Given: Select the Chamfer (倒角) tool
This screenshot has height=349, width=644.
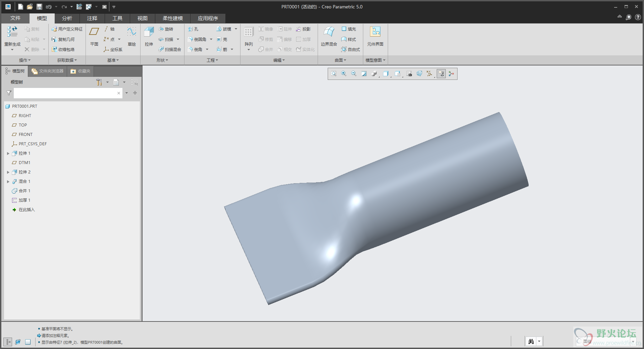Looking at the screenshot, I should point(195,49).
